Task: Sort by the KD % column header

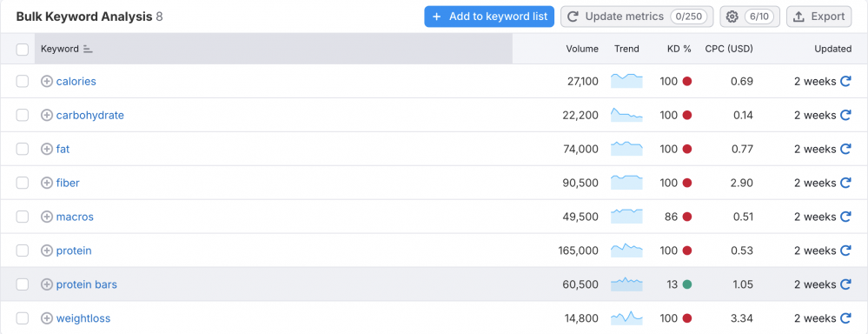Action: click(679, 49)
